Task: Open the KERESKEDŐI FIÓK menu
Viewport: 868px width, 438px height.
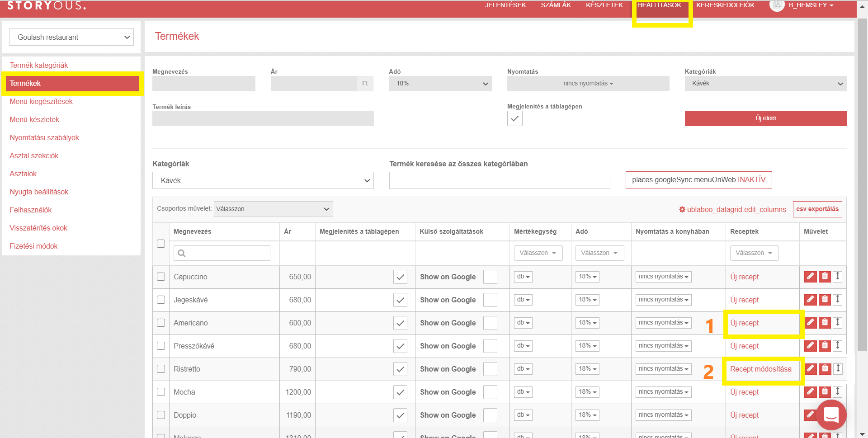Action: click(x=725, y=5)
